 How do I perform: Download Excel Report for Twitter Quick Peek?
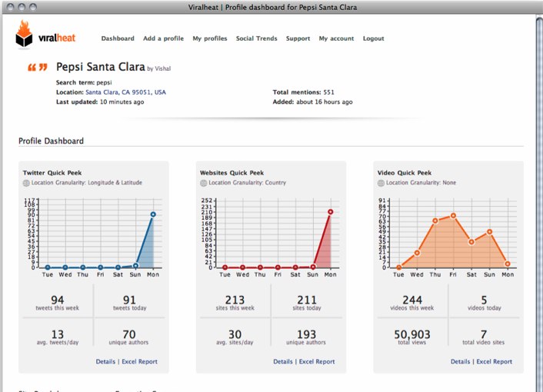click(x=139, y=361)
